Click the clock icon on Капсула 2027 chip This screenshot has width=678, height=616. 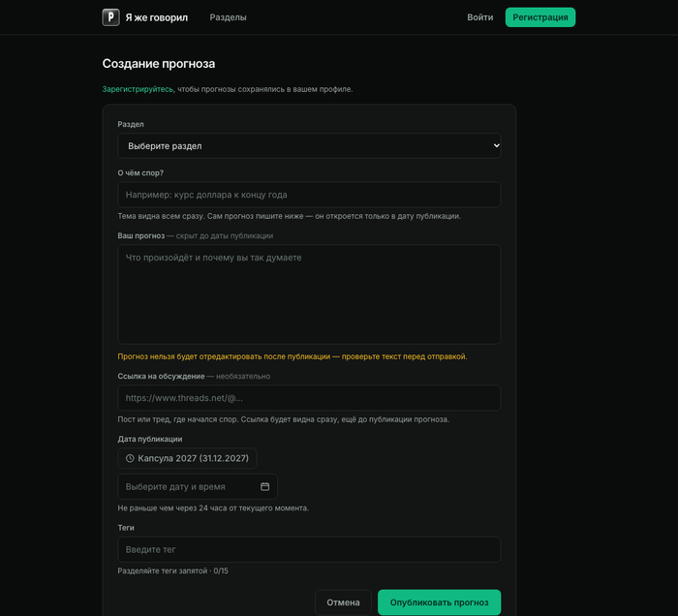(130, 458)
